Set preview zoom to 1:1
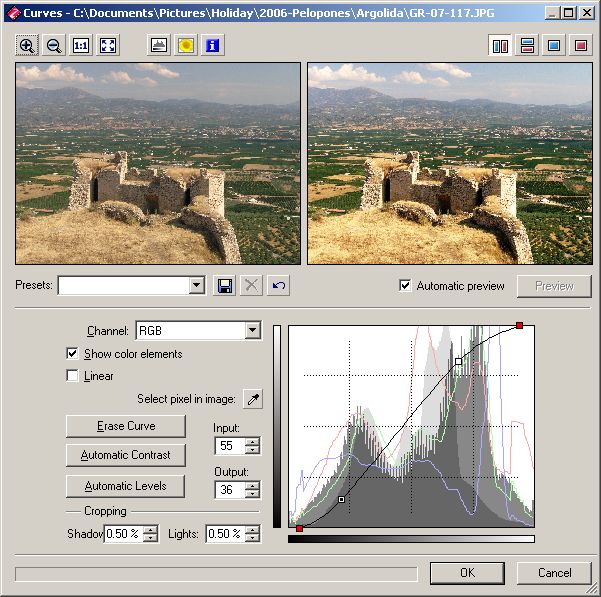The height and width of the screenshot is (597, 601). click(81, 46)
